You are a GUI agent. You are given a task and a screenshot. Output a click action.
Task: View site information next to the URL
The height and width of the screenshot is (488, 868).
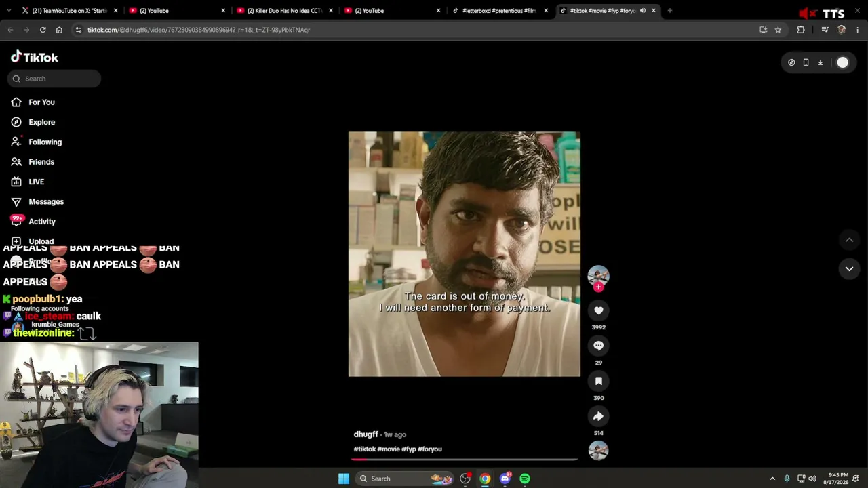coord(79,30)
